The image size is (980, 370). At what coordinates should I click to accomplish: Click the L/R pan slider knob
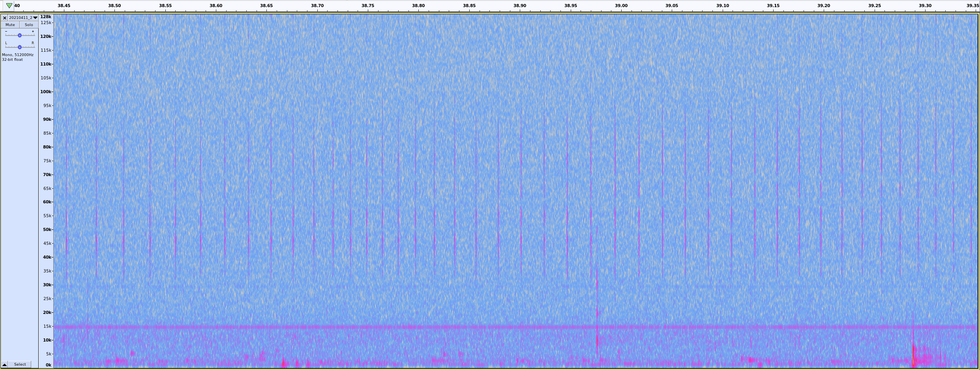click(20, 47)
